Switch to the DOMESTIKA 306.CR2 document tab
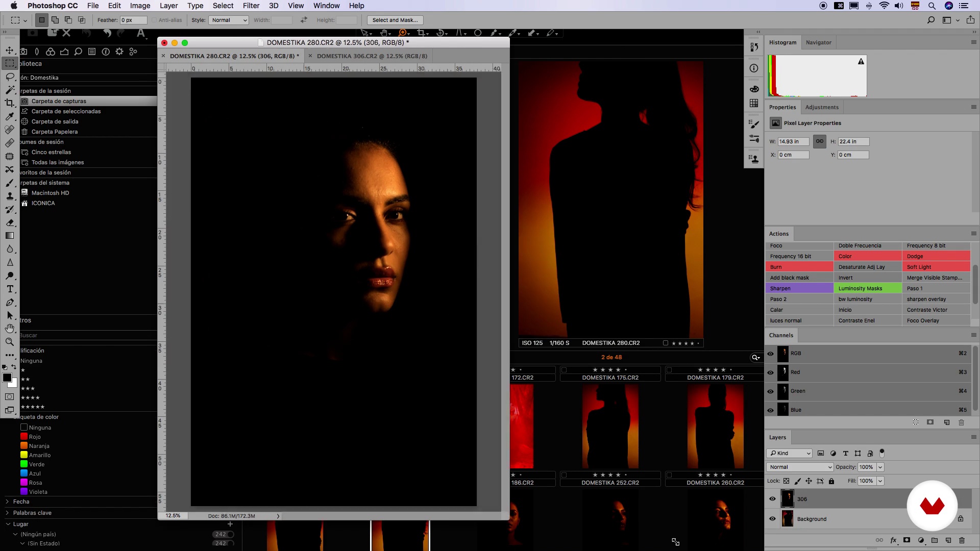 coord(372,56)
